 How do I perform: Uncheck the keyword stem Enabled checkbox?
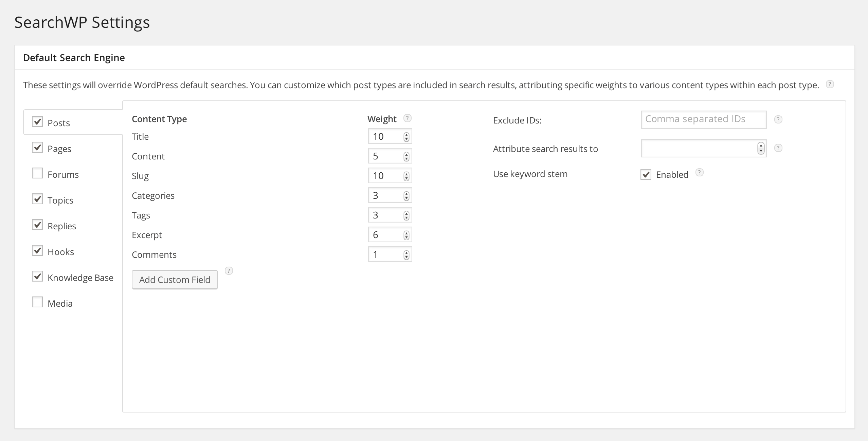(x=646, y=174)
